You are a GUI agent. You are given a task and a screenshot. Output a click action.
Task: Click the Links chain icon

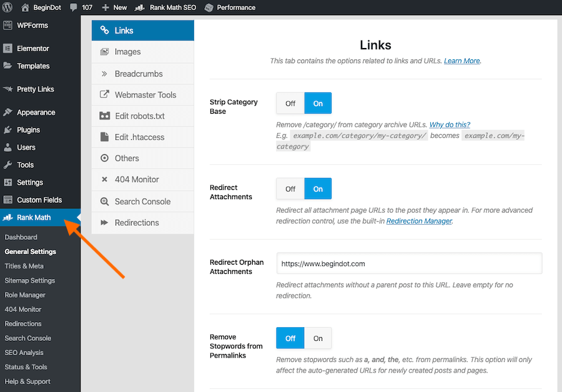pos(104,30)
